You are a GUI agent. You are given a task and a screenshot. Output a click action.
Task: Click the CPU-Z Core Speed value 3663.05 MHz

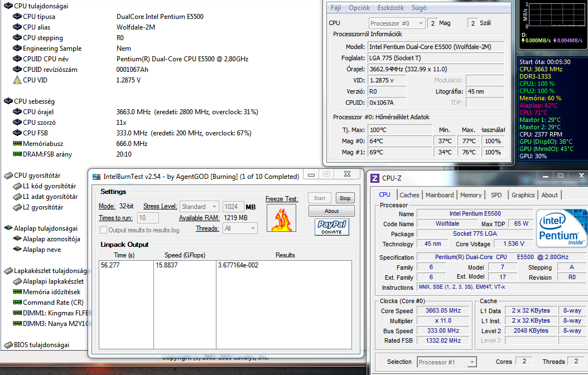tap(443, 310)
